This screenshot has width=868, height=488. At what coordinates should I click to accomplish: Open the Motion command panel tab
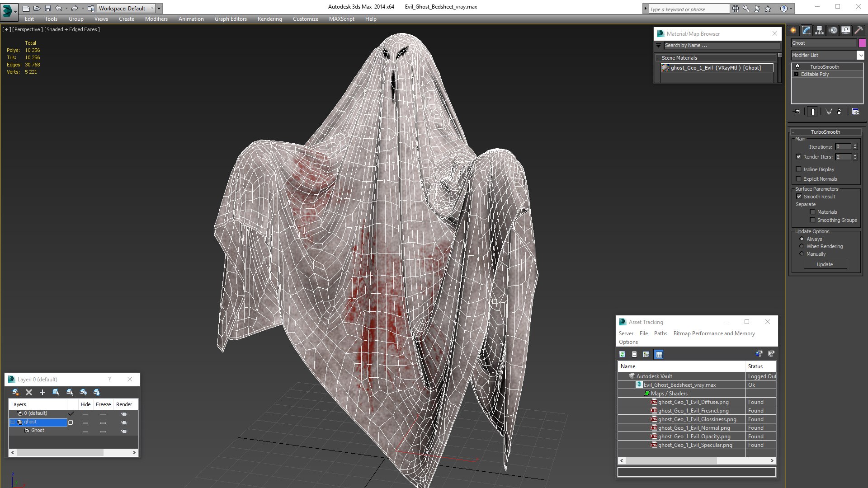click(x=833, y=30)
